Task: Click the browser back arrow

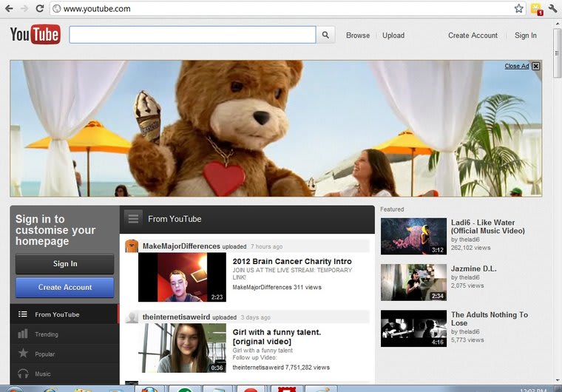Action: point(9,9)
